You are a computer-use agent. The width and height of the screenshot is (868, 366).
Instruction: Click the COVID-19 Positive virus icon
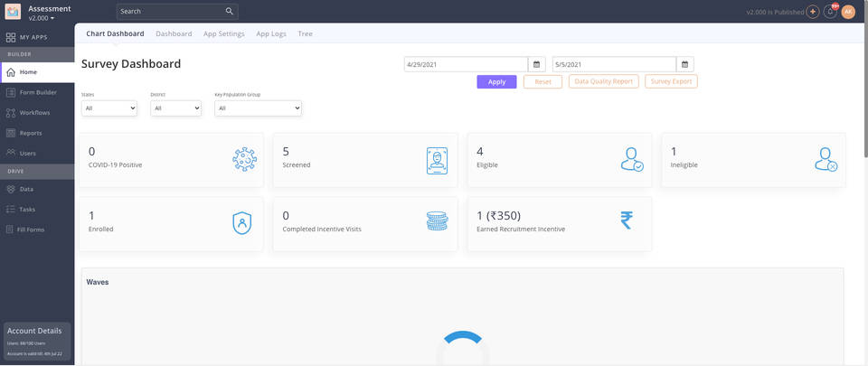click(x=244, y=160)
